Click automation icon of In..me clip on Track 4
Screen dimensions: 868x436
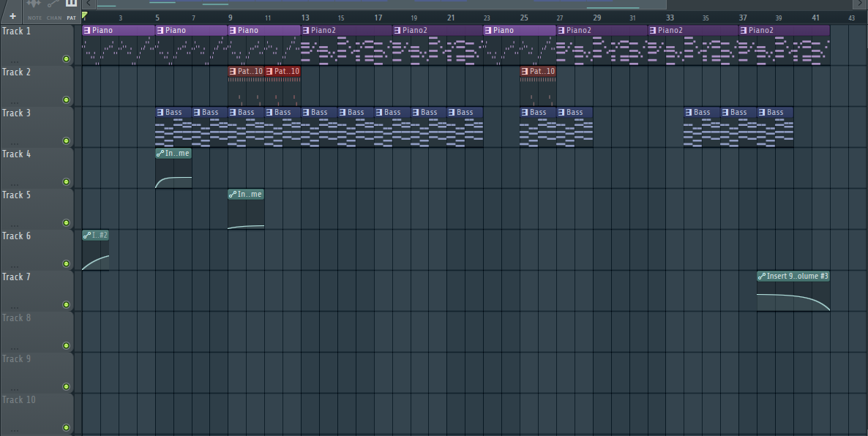point(160,154)
